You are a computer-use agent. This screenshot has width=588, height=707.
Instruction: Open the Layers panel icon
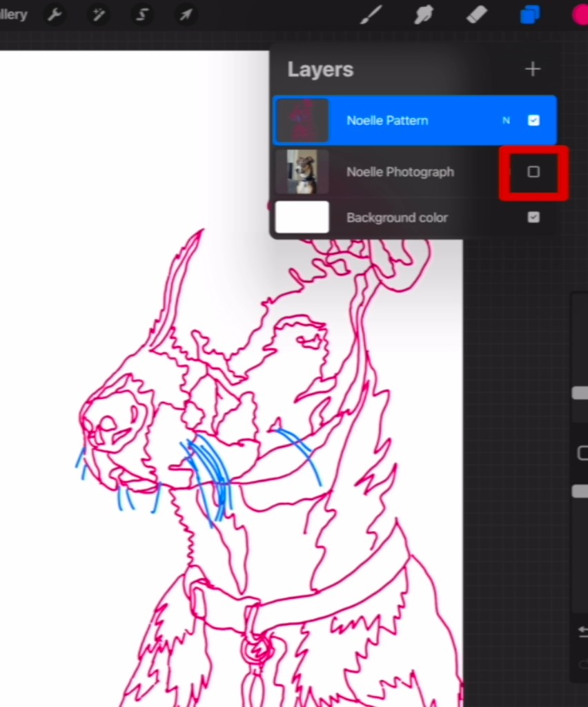pos(529,14)
